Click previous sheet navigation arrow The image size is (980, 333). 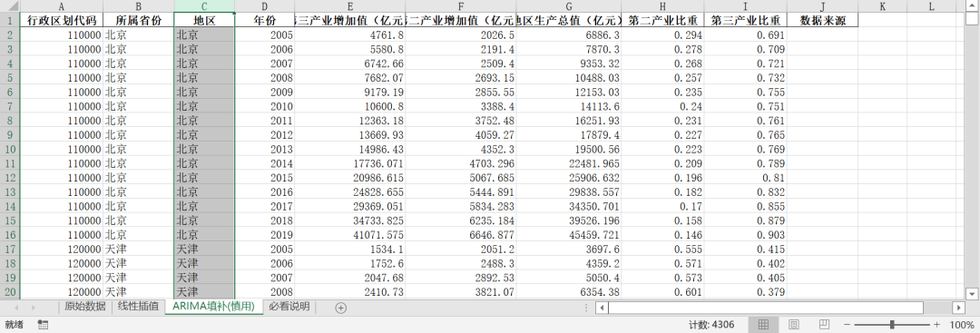pyautogui.click(x=16, y=308)
